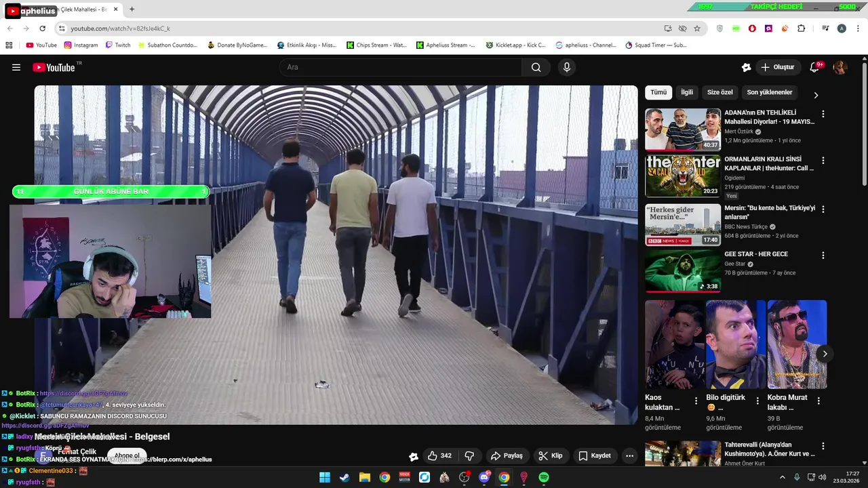
Task: Open a new Chrome tab
Action: pos(132,9)
